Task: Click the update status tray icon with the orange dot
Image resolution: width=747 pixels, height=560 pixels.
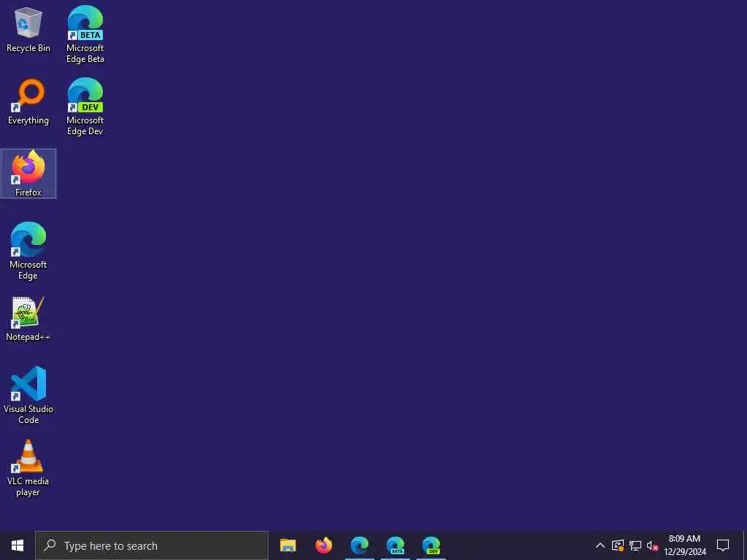Action: coord(618,545)
